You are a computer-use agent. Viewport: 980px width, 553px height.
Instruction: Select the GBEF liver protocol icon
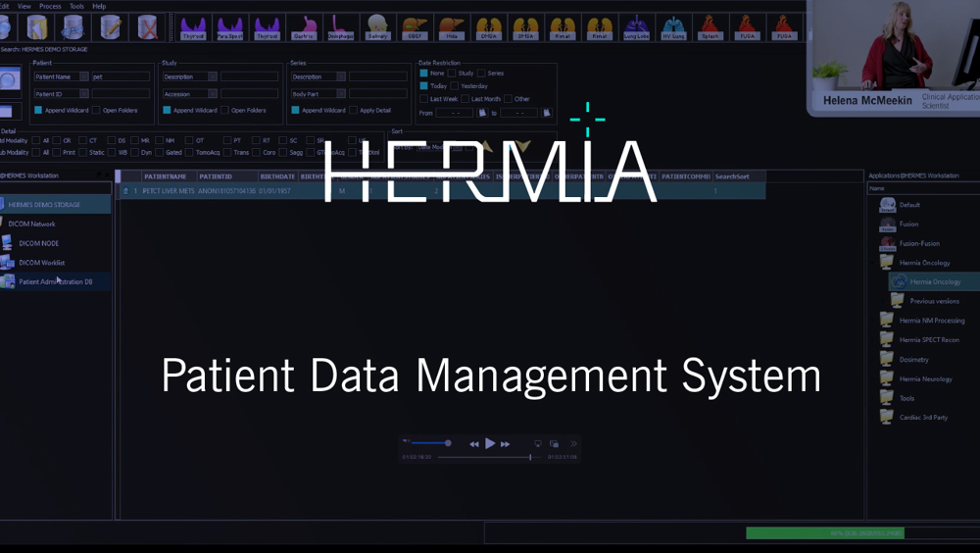415,26
